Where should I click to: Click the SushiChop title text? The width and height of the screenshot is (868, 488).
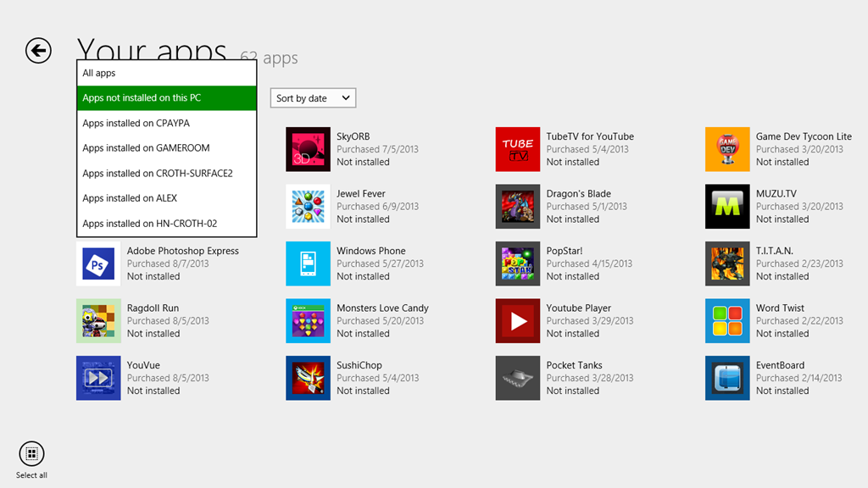[359, 365]
